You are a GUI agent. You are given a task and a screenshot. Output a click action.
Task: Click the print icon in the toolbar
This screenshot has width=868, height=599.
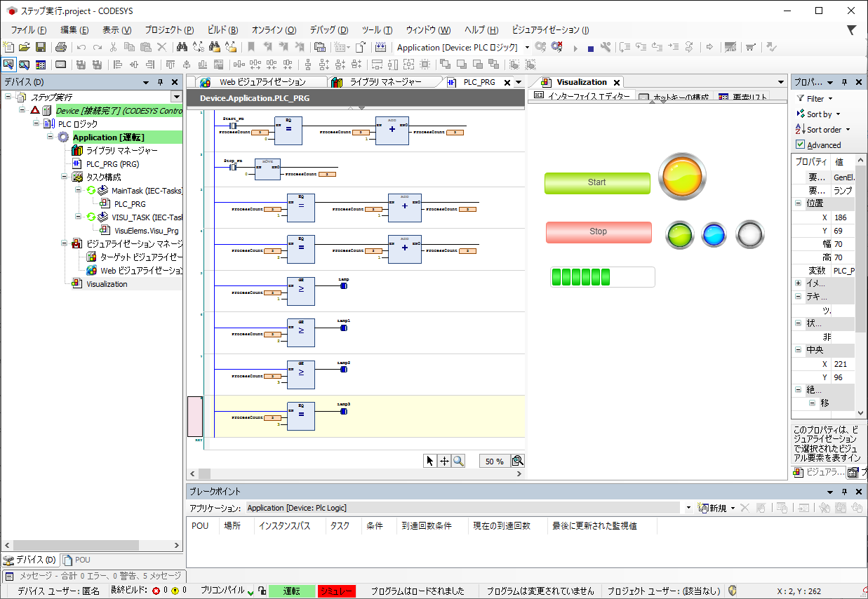(62, 47)
